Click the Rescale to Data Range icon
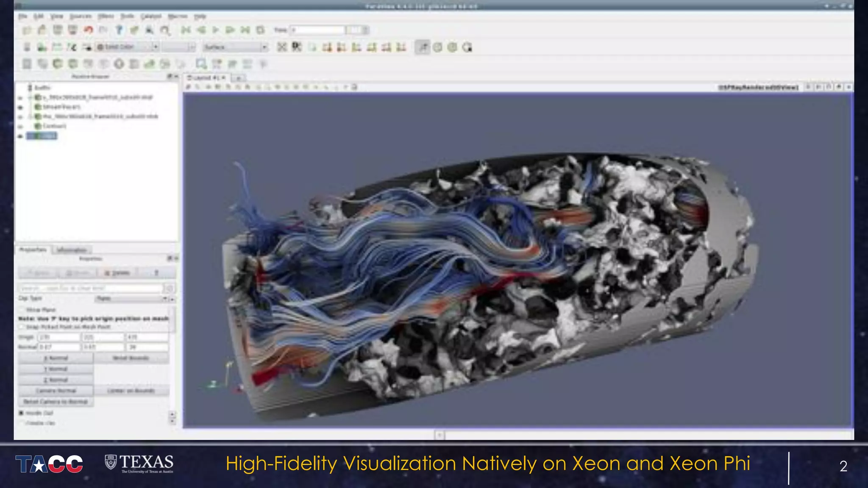The image size is (868, 488). click(x=56, y=47)
